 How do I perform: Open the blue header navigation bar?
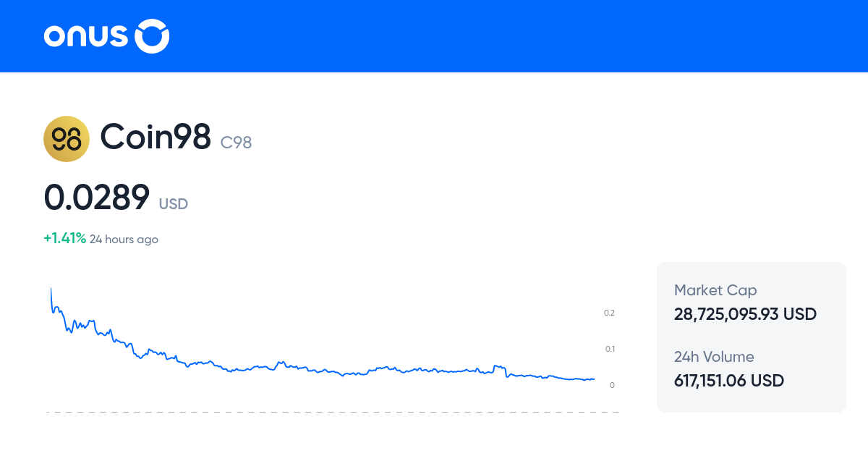tap(434, 36)
